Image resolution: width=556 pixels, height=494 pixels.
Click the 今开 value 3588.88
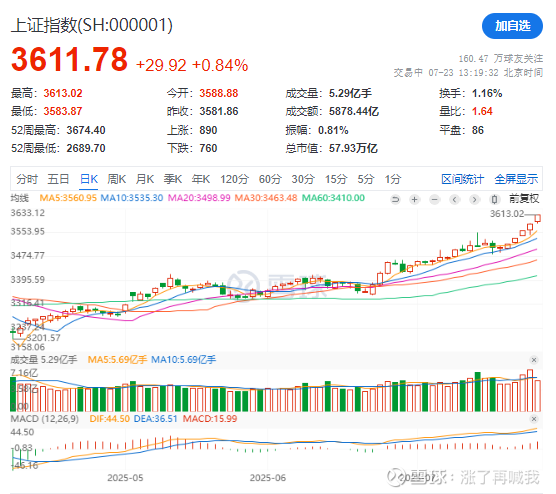click(218, 93)
